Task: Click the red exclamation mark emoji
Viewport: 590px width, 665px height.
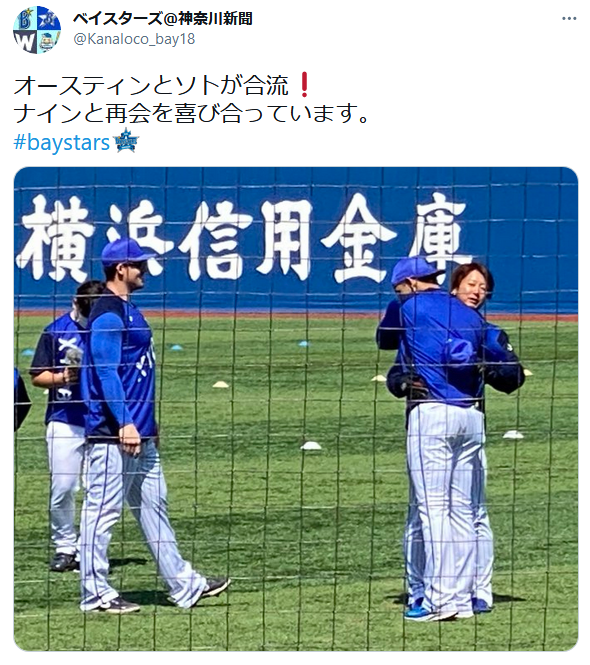Action: [303, 84]
